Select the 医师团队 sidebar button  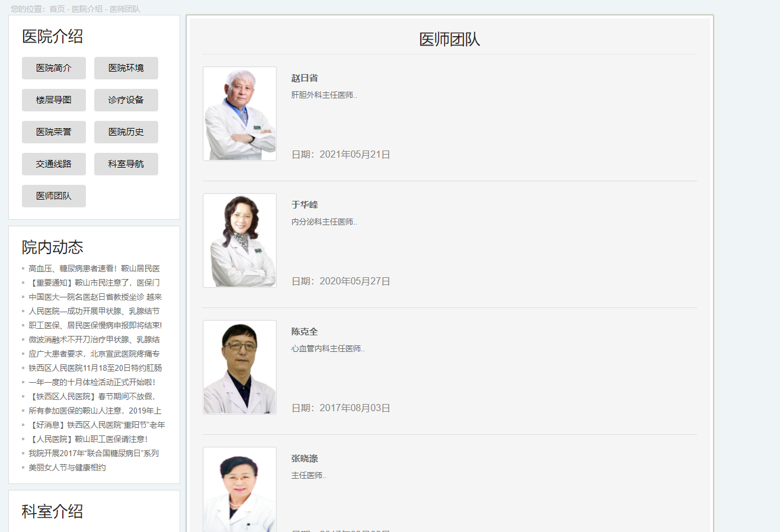[54, 196]
